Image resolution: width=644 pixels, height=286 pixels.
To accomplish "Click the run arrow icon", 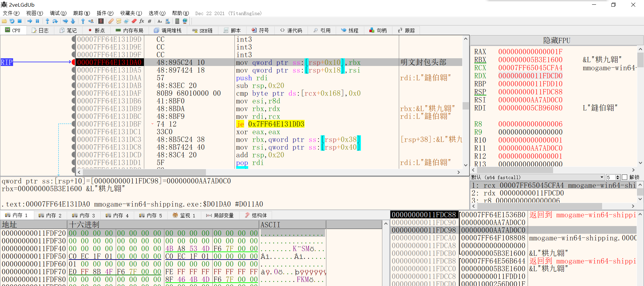I will [x=30, y=21].
